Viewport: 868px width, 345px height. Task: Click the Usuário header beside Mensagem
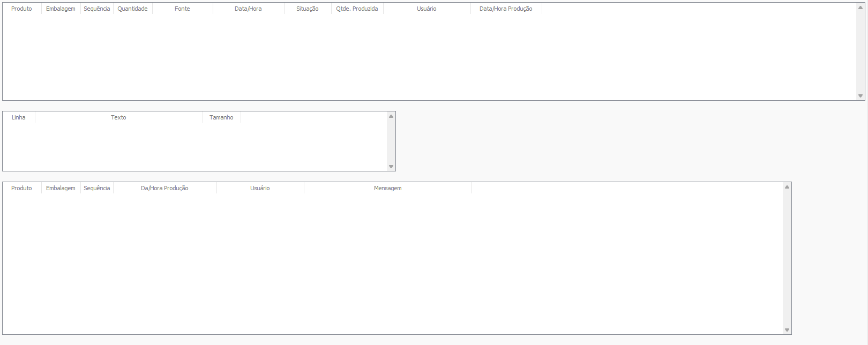click(x=260, y=188)
